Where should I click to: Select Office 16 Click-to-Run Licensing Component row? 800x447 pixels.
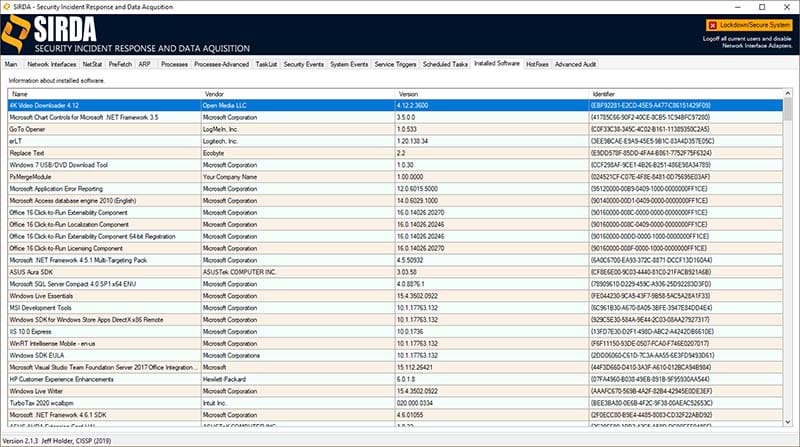click(x=395, y=249)
